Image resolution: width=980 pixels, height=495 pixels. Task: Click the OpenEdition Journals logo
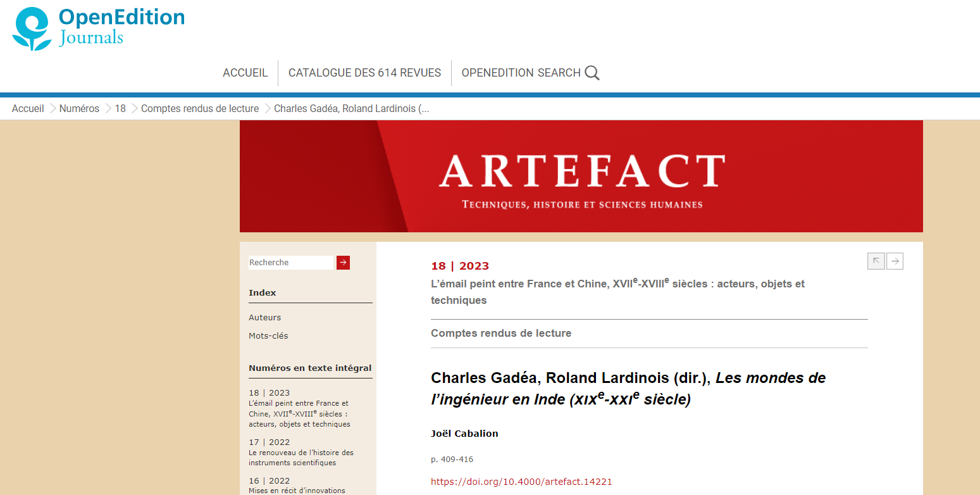point(98,28)
